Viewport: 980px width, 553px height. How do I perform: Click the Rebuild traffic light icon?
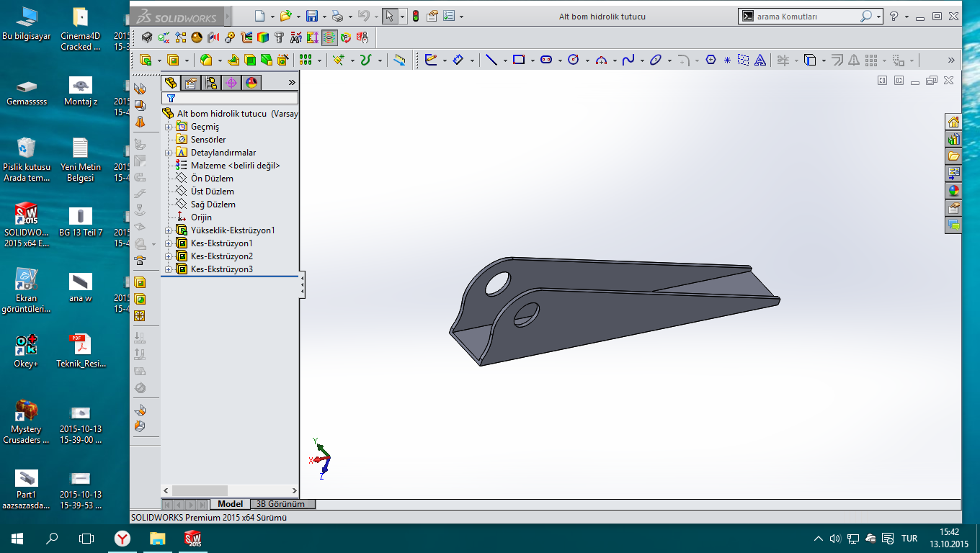(416, 16)
